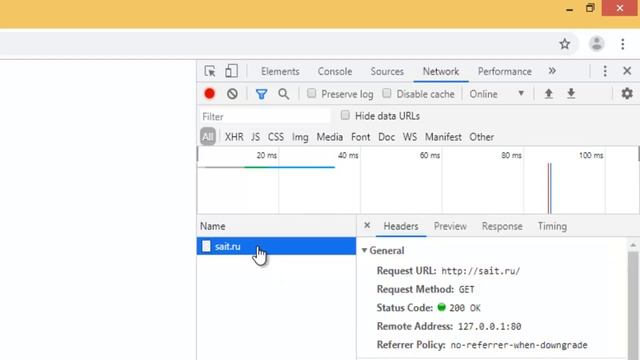Click the remote address 127.0.0.1:80
The image size is (640, 360).
pos(489,327)
